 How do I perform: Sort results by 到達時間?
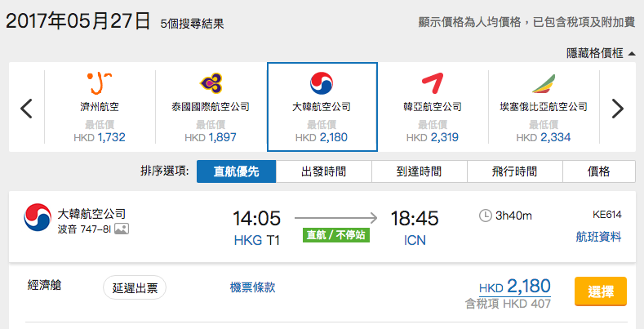coord(420,171)
